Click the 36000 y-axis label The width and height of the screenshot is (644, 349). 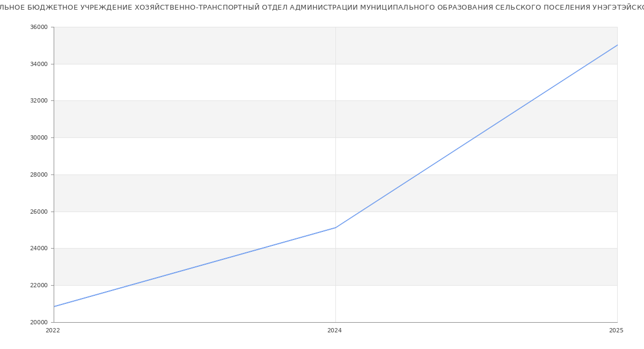click(x=38, y=27)
